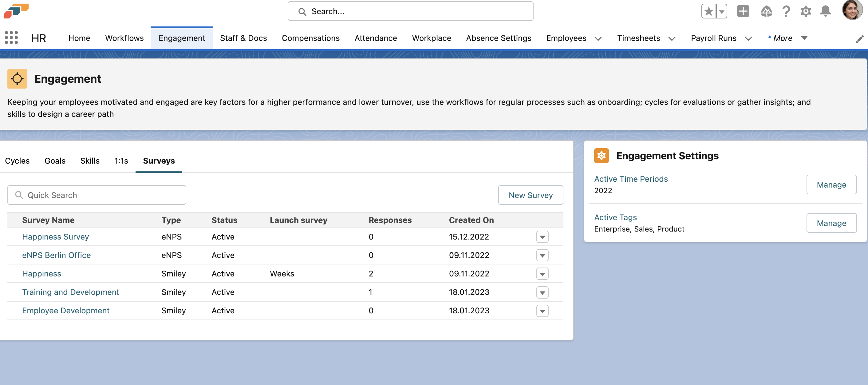Switch to the Cycles tab
This screenshot has height=385, width=868.
17,161
